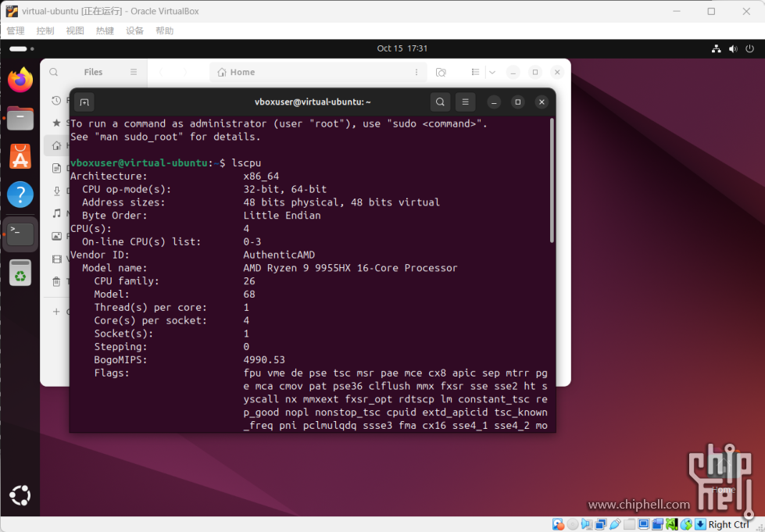Open the Home path bar options menu

point(416,72)
